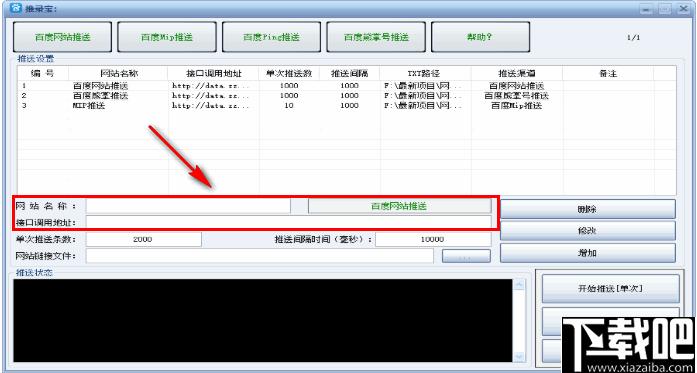The height and width of the screenshot is (373, 697).
Task: Open the 百度Ping推送 section
Action: point(272,37)
